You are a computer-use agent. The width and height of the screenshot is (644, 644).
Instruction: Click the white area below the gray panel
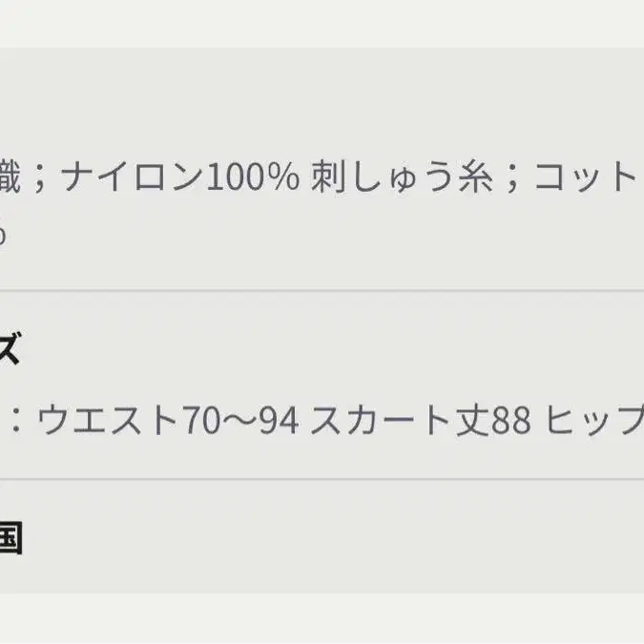pos(322,618)
